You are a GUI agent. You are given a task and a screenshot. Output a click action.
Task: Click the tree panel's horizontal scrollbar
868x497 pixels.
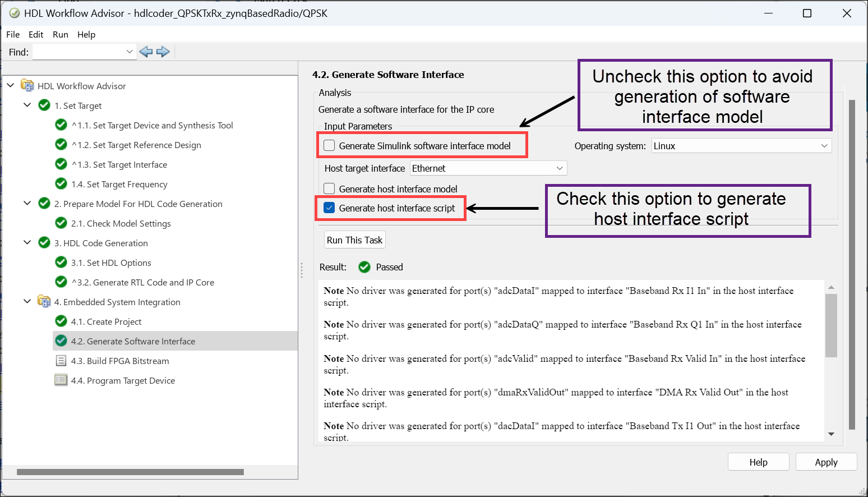coord(130,472)
